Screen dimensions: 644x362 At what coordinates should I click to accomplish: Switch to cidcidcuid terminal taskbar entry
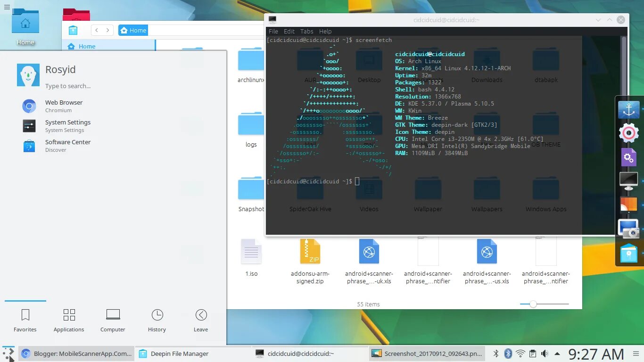pos(310,354)
